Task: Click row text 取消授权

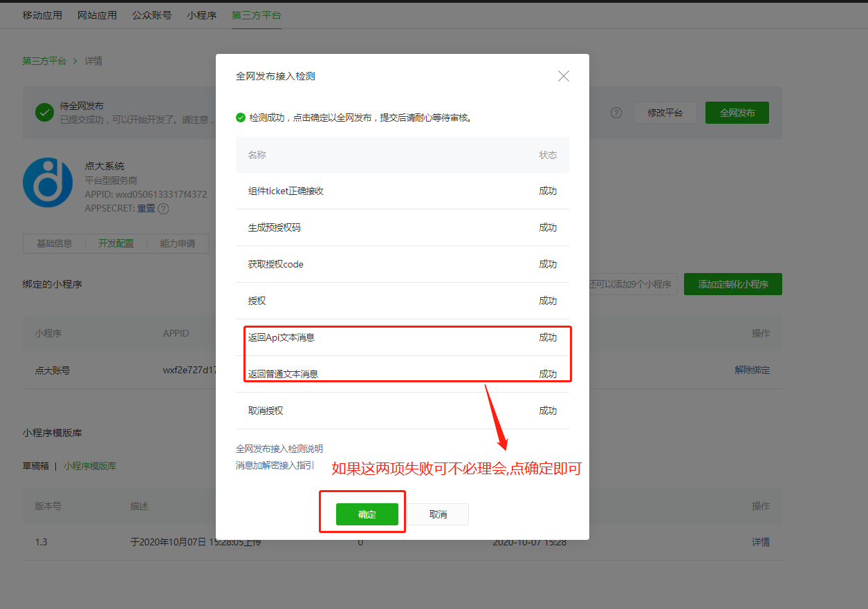Action: coord(266,411)
